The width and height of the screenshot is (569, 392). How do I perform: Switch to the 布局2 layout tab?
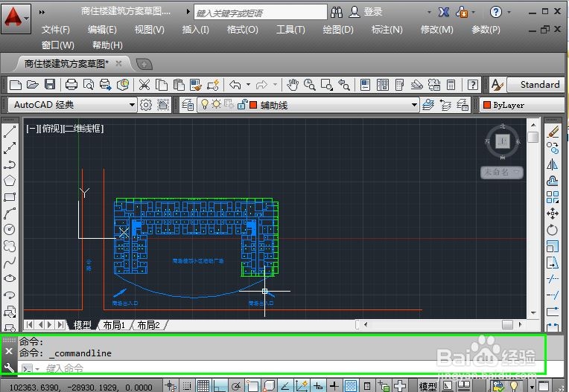148,325
